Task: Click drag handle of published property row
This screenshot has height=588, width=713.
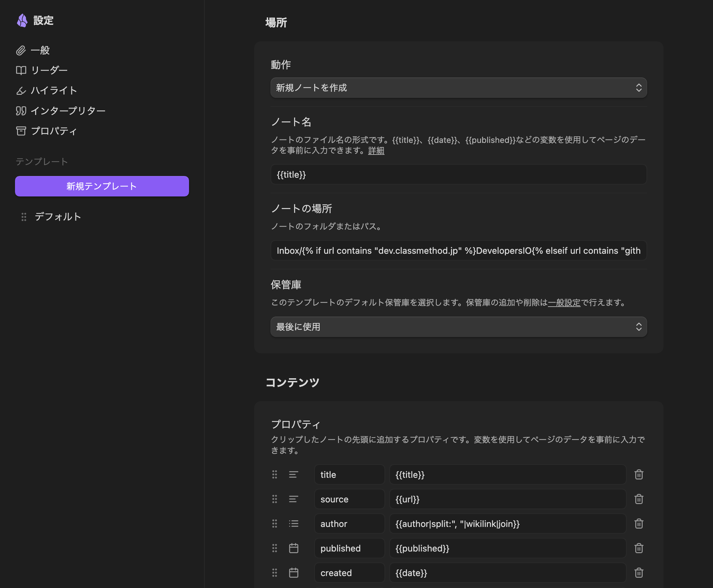Action: pyautogui.click(x=275, y=548)
